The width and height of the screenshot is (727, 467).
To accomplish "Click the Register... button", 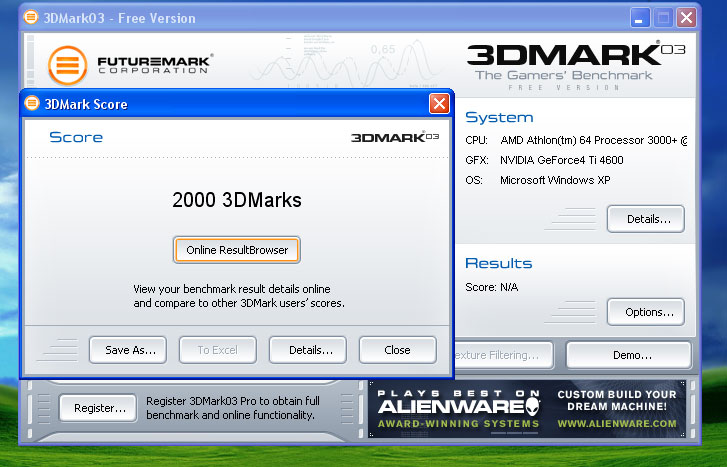I will click(98, 407).
